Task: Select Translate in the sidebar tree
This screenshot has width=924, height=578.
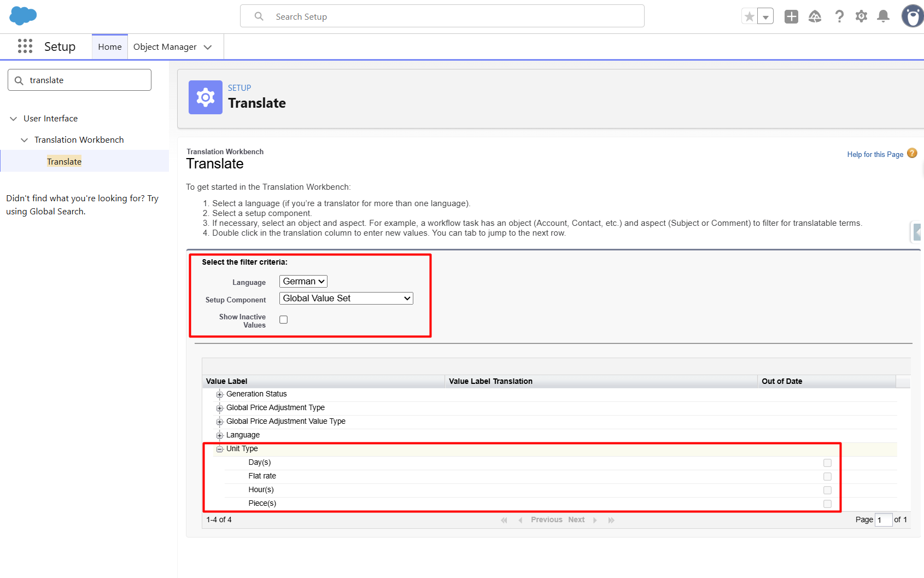Action: 64,161
